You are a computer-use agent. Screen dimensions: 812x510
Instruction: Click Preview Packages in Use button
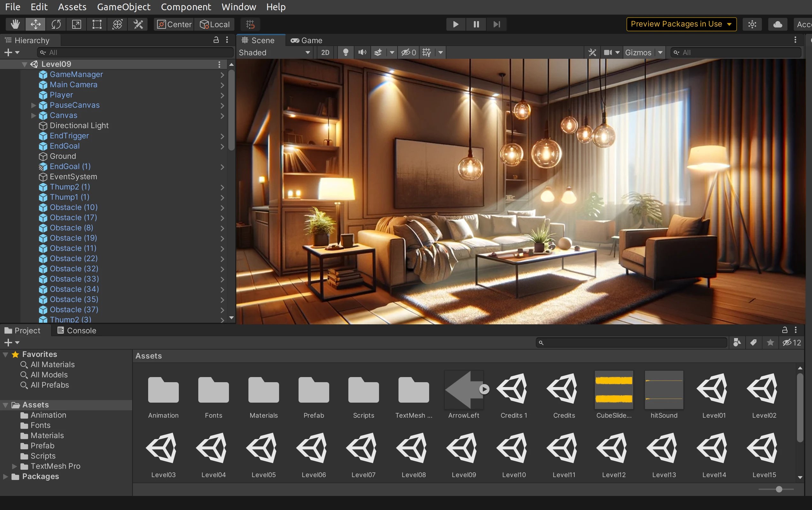pos(681,24)
